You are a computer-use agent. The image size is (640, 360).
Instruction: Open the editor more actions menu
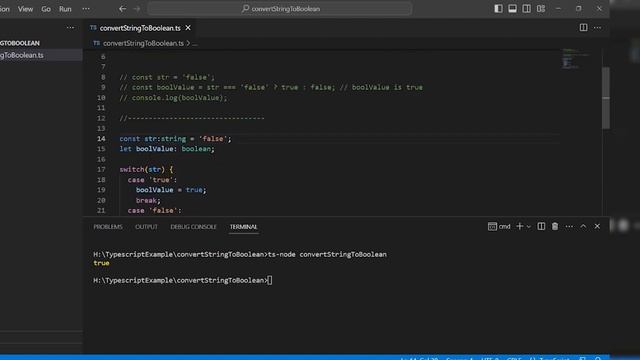[598, 28]
